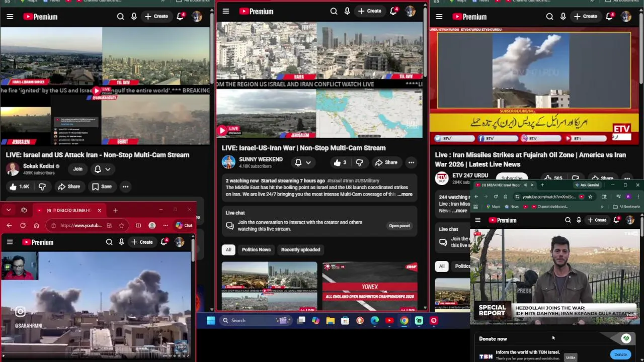Open the YouTube app from the taskbar

(389, 320)
